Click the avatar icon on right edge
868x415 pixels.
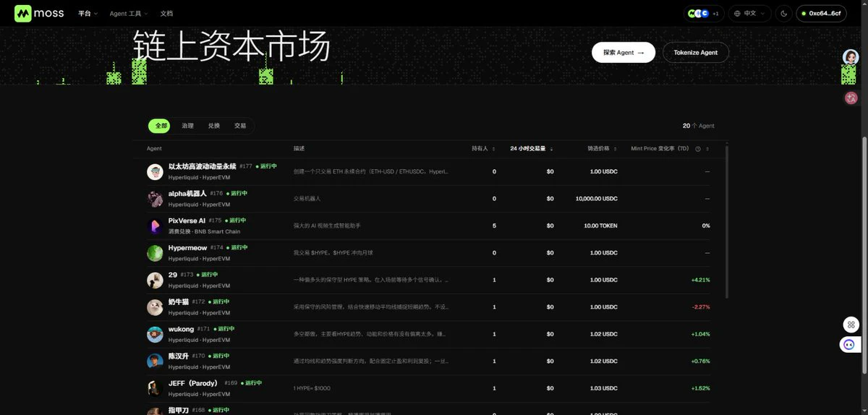pos(851,57)
